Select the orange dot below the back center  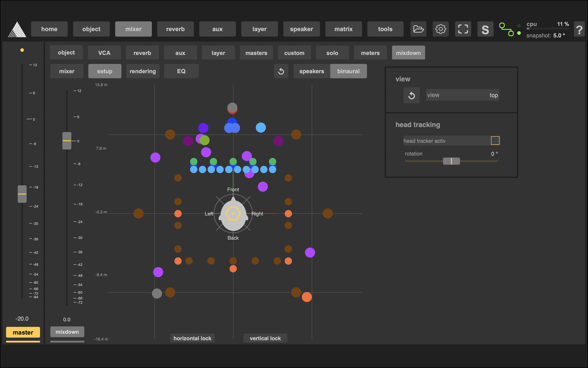(x=233, y=269)
